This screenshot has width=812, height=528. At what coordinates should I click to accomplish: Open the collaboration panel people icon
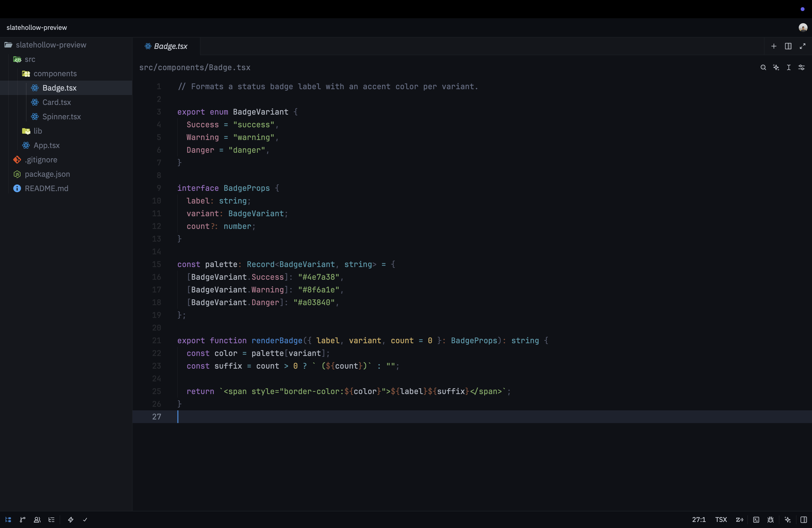click(37, 519)
